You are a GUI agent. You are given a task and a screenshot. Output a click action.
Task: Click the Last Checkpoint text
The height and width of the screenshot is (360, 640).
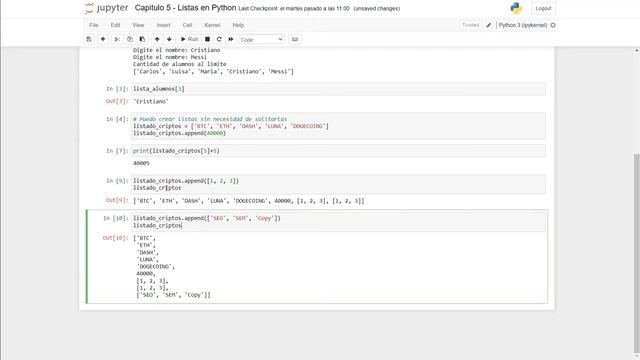[x=294, y=9]
